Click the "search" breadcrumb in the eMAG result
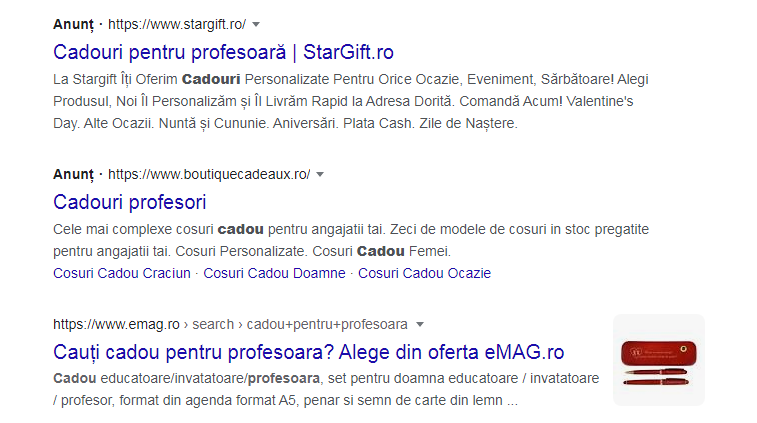The height and width of the screenshot is (423, 757). pyautogui.click(x=214, y=325)
